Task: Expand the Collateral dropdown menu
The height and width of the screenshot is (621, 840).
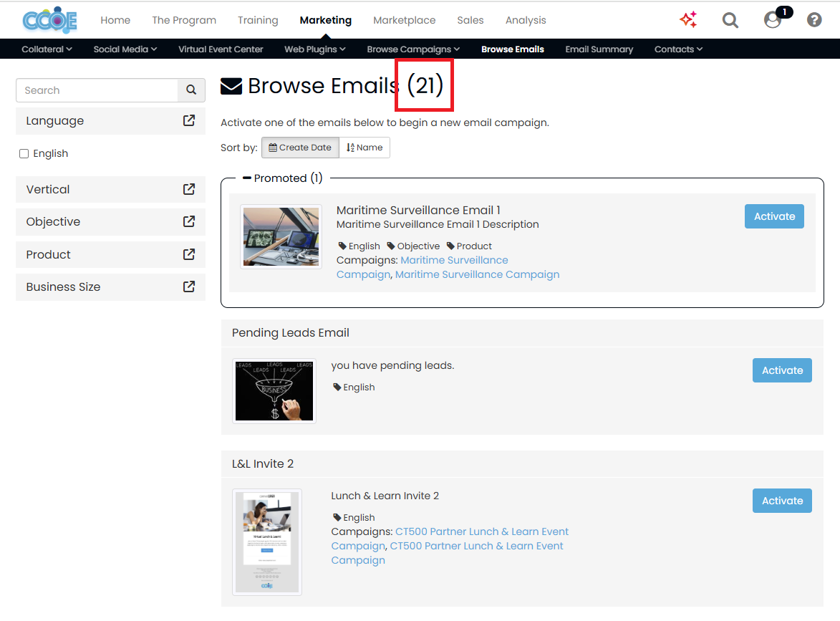Action: click(x=47, y=49)
